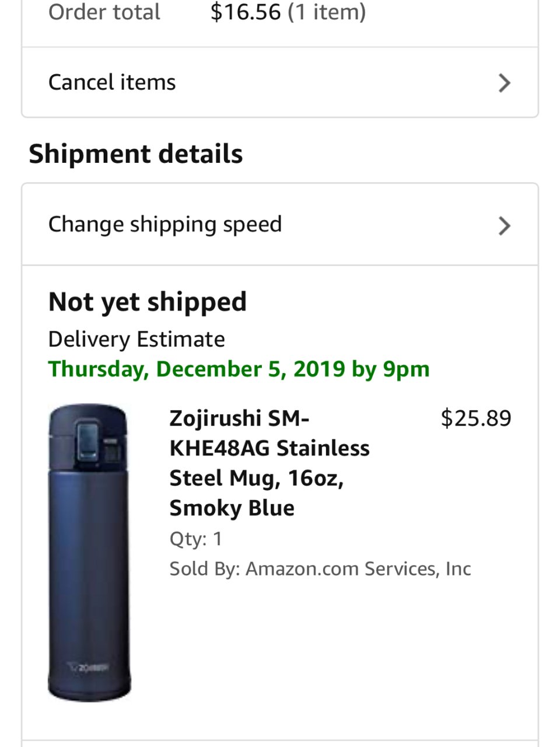Click the Shipment details heading
This screenshot has height=747, width=560.
tap(136, 154)
